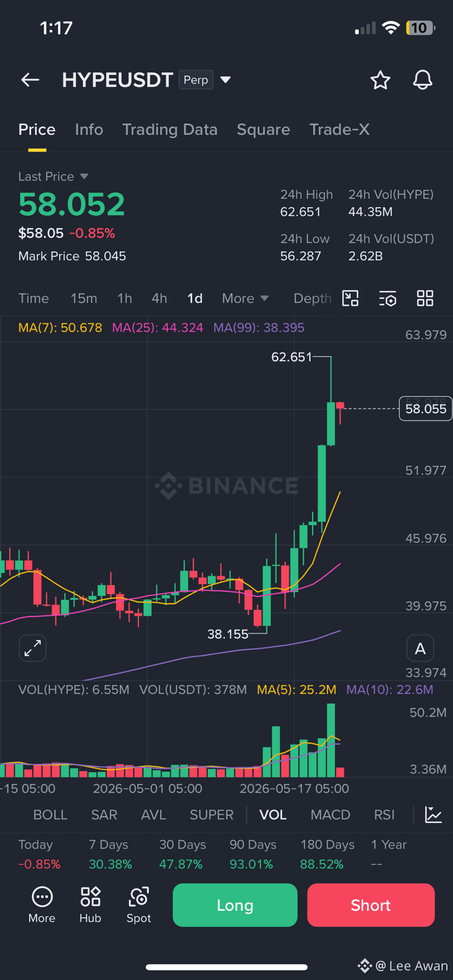Tap the MA(99): 38.395 indicator label

point(259,327)
